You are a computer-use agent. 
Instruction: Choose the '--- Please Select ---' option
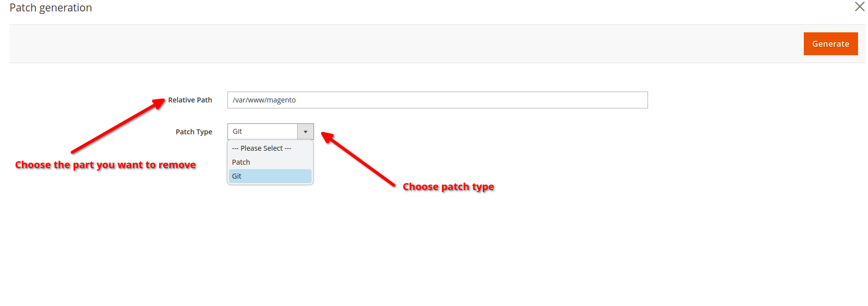261,148
